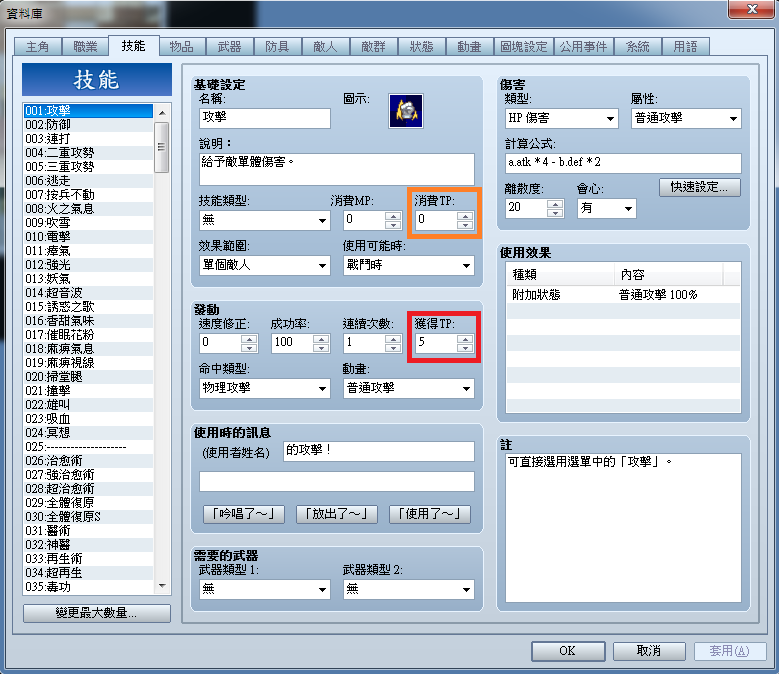This screenshot has width=779, height=674.
Task: Click the first 使用時的訊息 message field
Action: tap(379, 451)
